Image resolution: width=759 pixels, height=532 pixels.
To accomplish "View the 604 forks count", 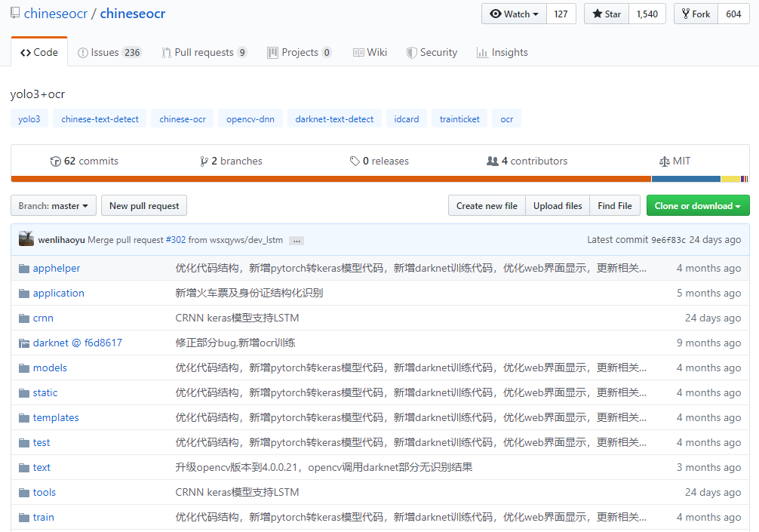I will [x=733, y=14].
